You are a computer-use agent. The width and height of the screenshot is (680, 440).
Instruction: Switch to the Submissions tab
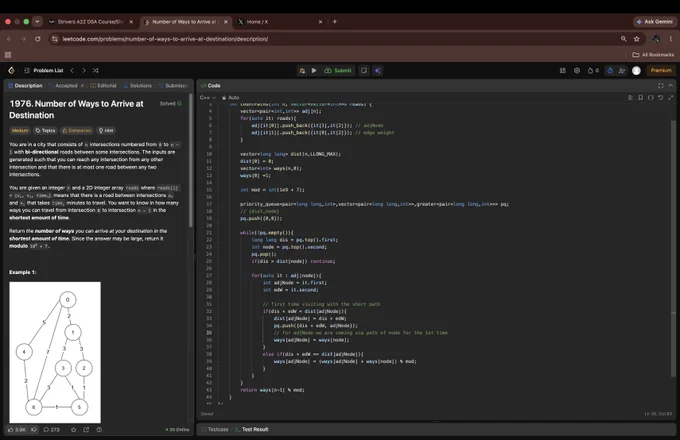pyautogui.click(x=173, y=85)
